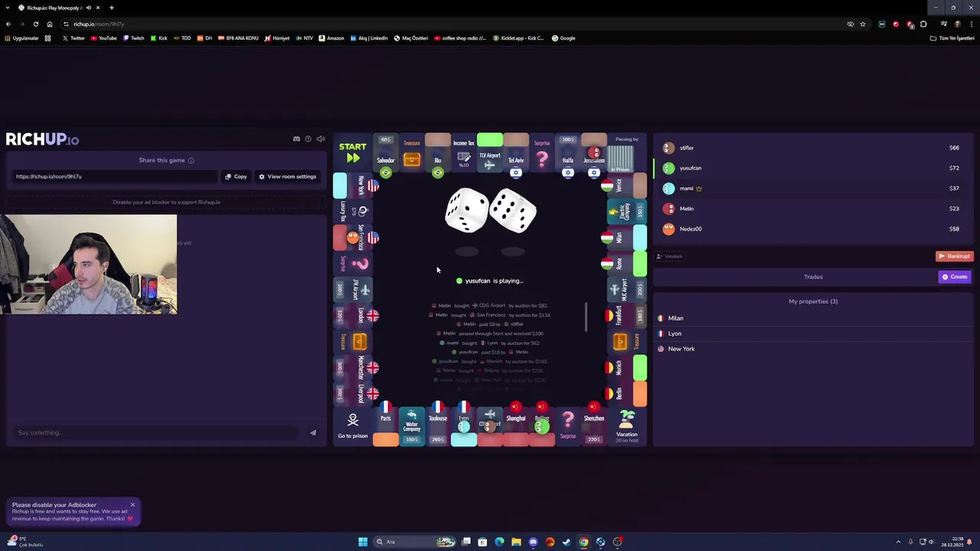Click the info icon next to Share this game

(191, 161)
